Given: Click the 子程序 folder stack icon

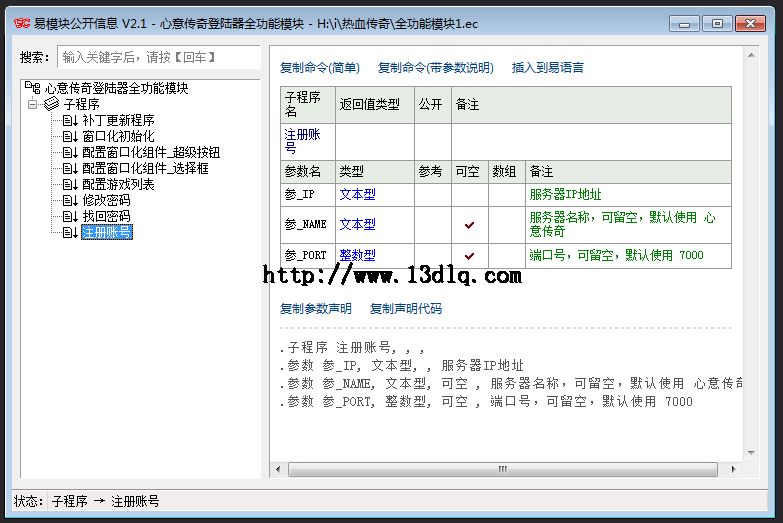Looking at the screenshot, I should coord(51,104).
